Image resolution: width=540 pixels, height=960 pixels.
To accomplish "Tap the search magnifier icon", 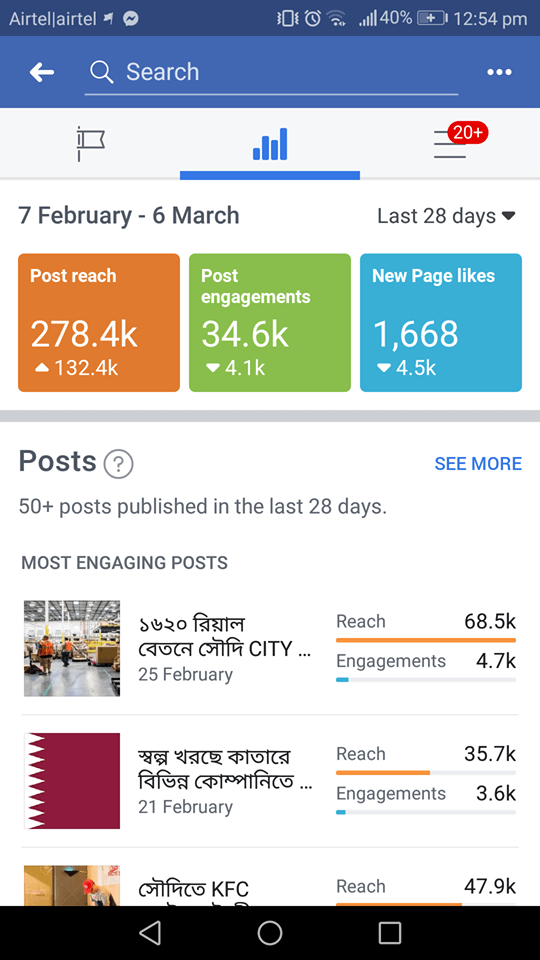I will 102,72.
